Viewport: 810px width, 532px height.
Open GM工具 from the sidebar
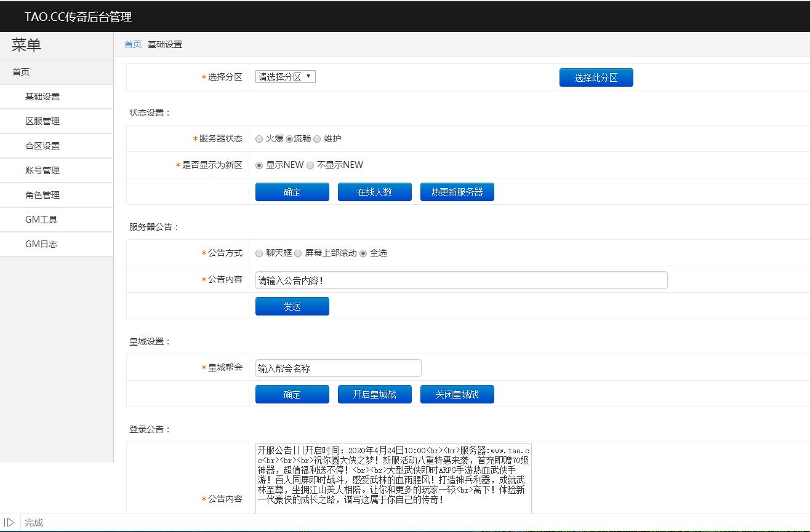(x=41, y=220)
